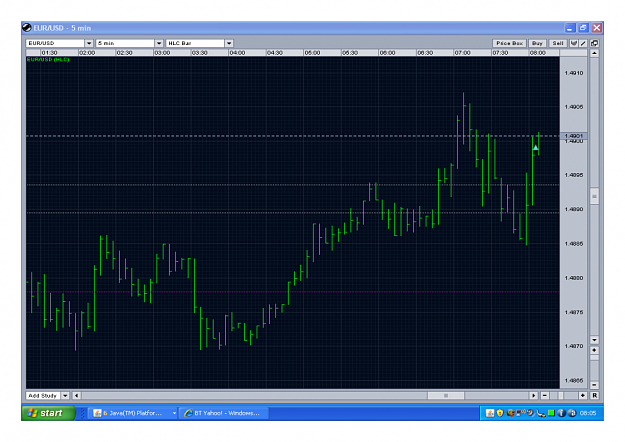The height and width of the screenshot is (442, 625).
Task: Click the horizontal zoom plus button
Action: 582,395
